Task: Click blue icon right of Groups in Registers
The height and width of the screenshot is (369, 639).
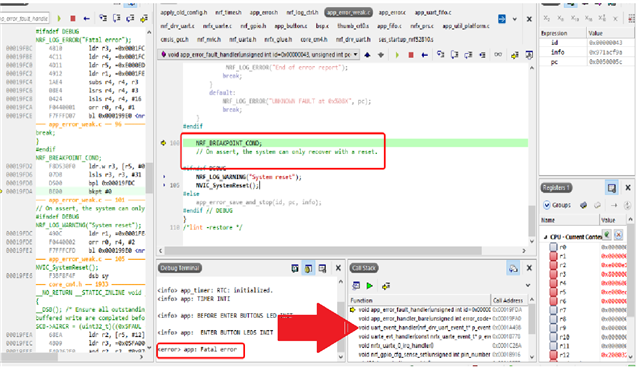Action: 584,205
